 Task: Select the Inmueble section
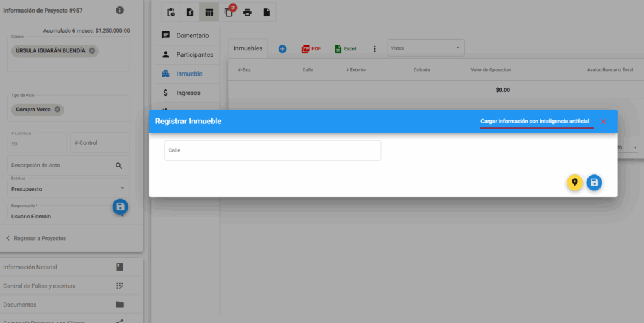pos(187,74)
